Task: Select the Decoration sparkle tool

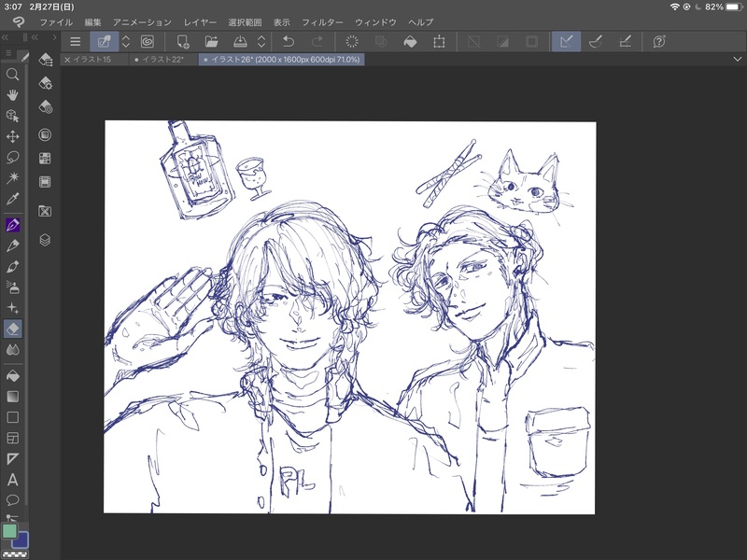Action: coord(13,308)
